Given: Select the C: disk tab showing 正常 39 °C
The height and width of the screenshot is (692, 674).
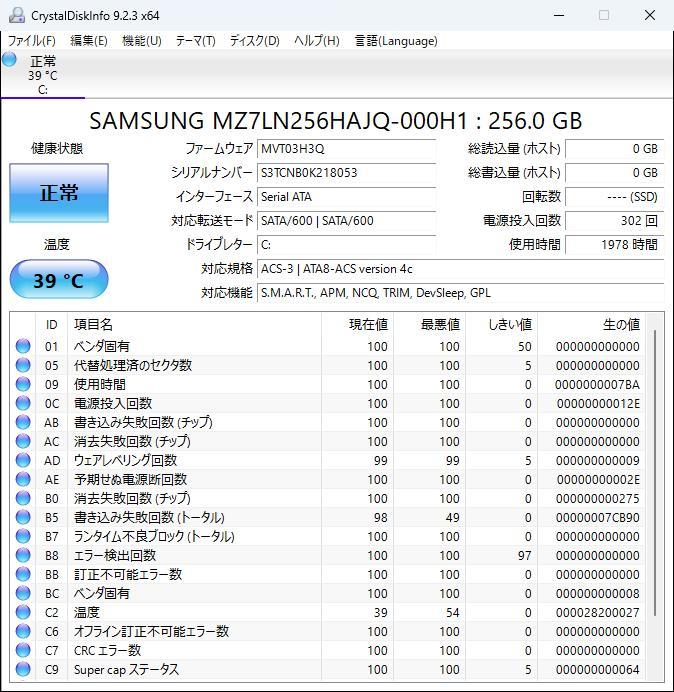Looking at the screenshot, I should click(x=43, y=74).
